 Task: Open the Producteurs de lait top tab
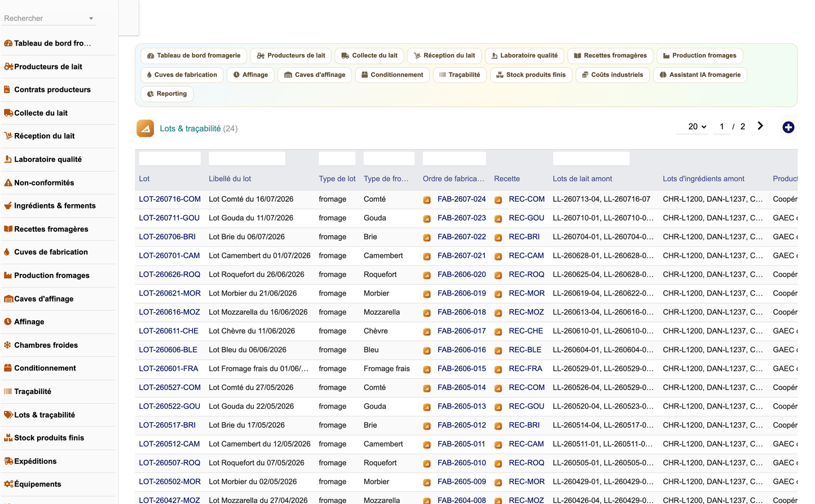coord(290,56)
